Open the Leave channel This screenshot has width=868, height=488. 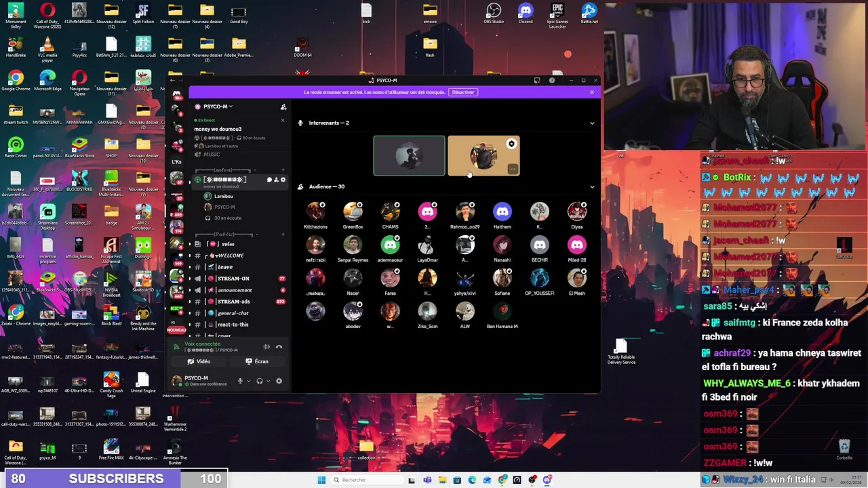coord(239,267)
